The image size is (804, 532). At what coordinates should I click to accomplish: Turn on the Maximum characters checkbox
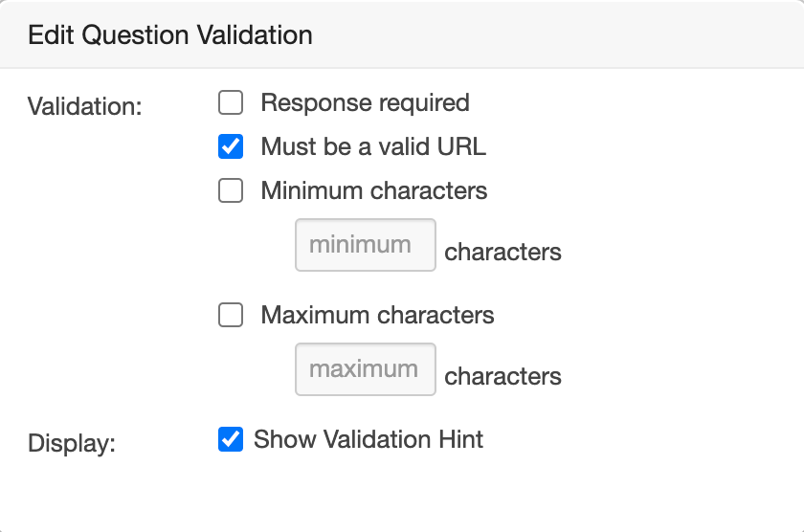point(231,316)
